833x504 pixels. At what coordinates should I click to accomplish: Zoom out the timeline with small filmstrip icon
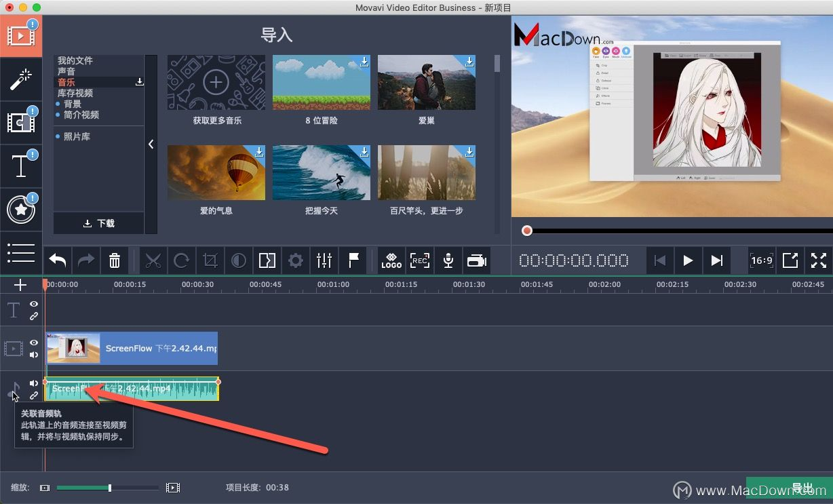click(45, 488)
